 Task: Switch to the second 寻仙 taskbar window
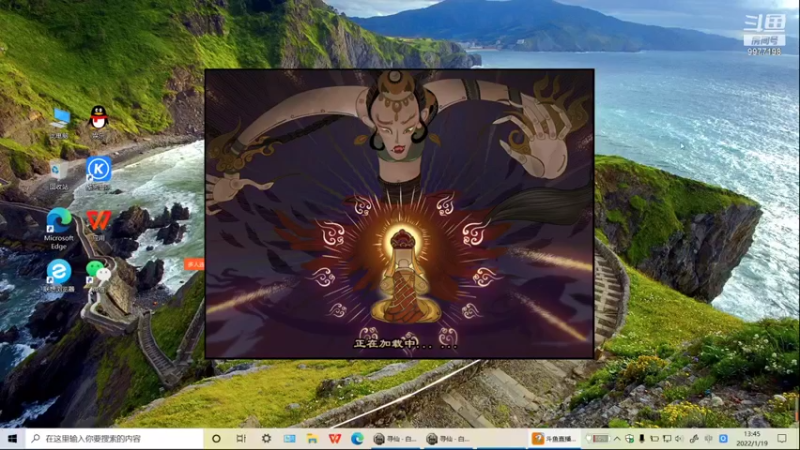tap(448, 438)
